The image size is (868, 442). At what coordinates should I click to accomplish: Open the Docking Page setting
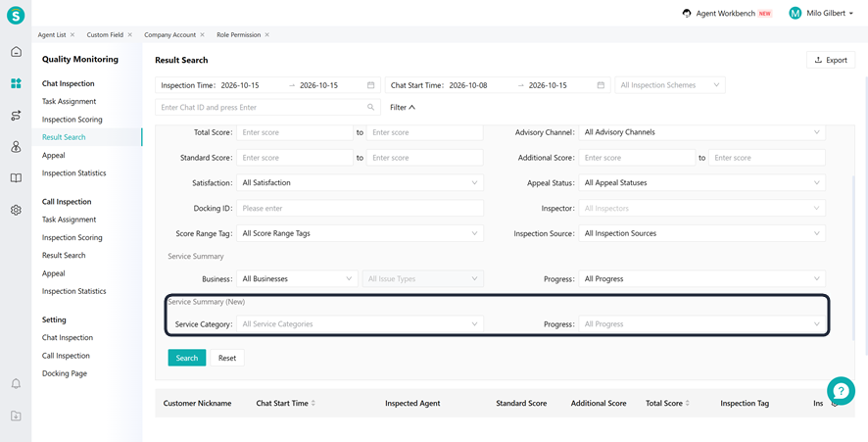(65, 373)
